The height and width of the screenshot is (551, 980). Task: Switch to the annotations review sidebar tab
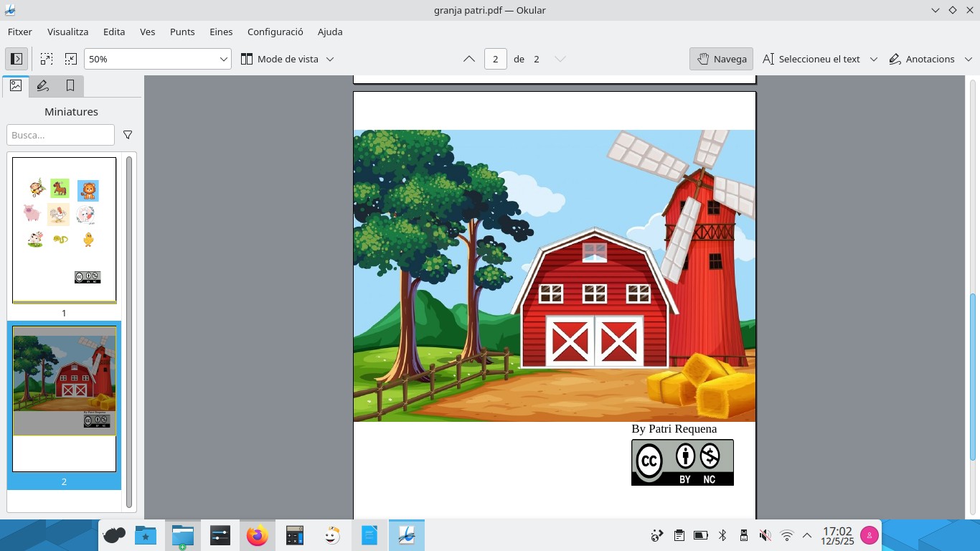click(43, 85)
